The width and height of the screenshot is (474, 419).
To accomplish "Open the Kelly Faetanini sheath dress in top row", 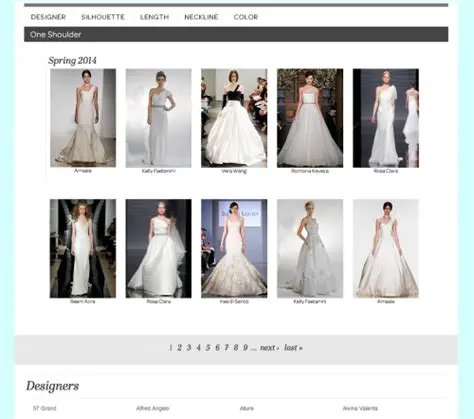I will [x=159, y=118].
